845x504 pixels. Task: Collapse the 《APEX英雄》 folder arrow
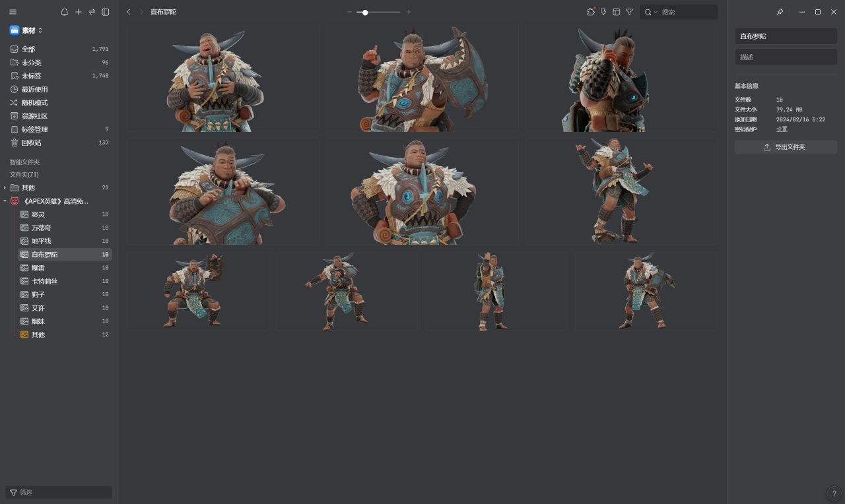tap(5, 201)
